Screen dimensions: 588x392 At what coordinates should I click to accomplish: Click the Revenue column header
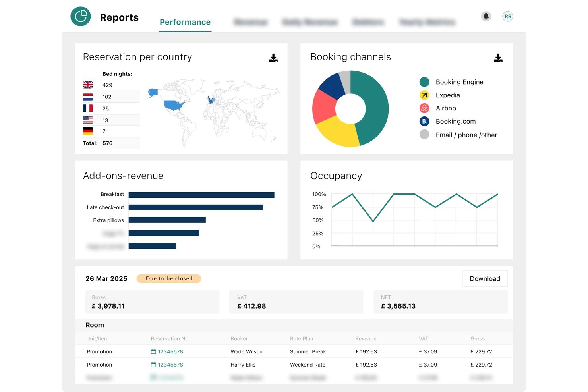point(366,339)
